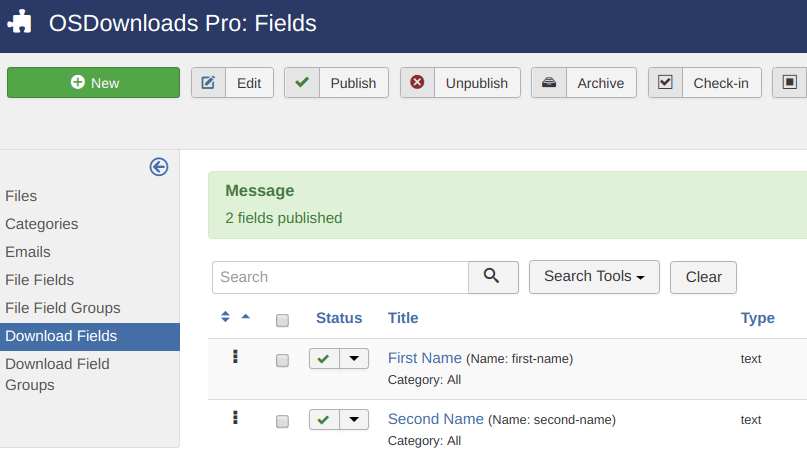Screen dimensions: 807x456
Task: Open File Fields in the sidebar
Action: point(40,280)
